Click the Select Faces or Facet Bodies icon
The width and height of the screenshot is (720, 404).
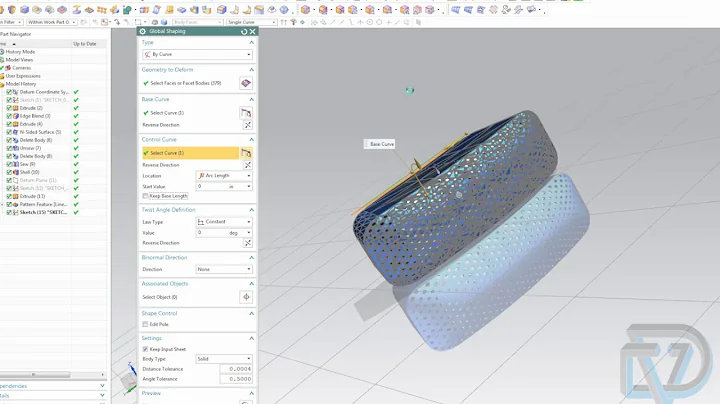coord(246,83)
